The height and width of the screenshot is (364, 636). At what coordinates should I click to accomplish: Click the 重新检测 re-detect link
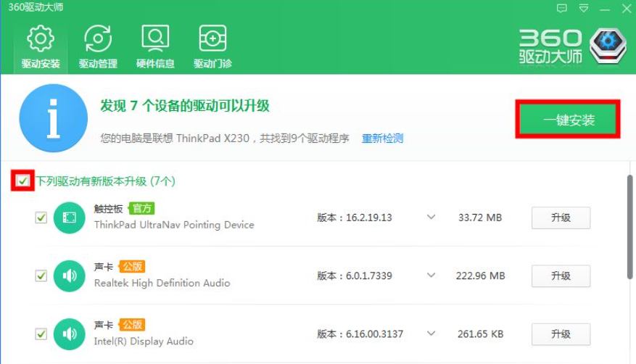(x=382, y=138)
